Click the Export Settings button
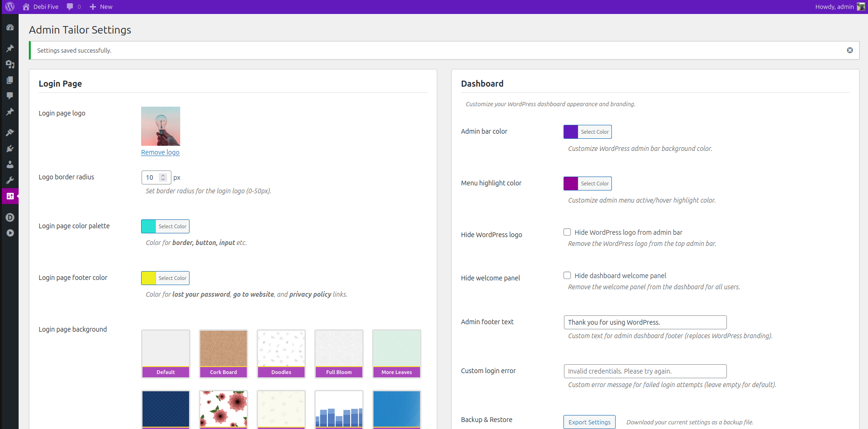Image resolution: width=868 pixels, height=429 pixels. click(x=589, y=422)
